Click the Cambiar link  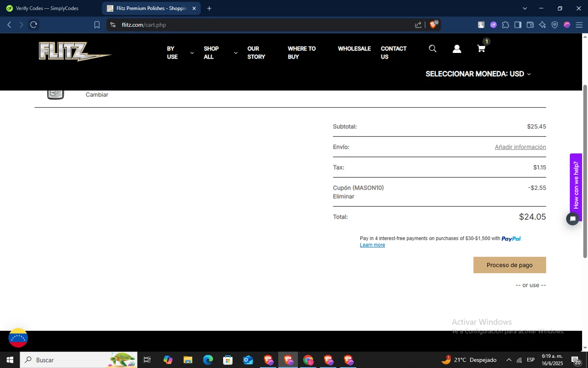pyautogui.click(x=97, y=95)
